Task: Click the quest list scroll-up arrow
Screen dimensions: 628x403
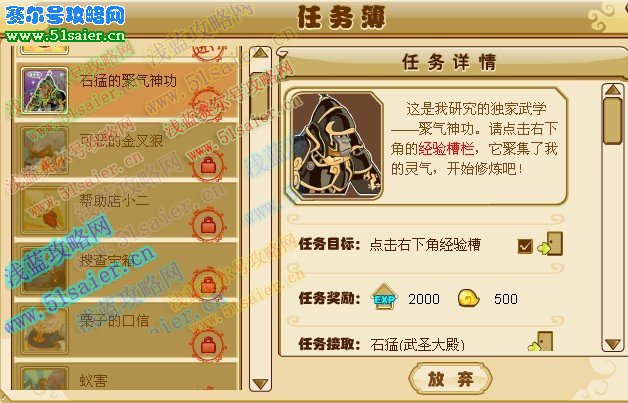Action: [260, 52]
